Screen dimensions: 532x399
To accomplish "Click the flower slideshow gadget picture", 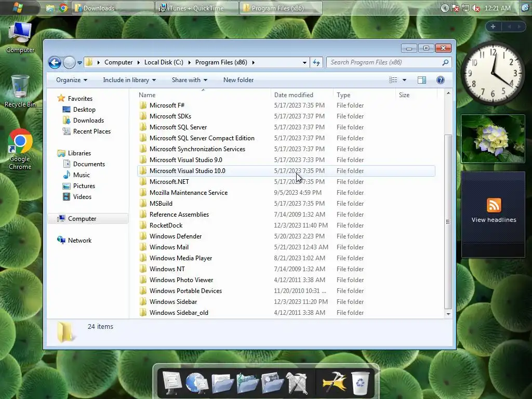I will point(493,139).
